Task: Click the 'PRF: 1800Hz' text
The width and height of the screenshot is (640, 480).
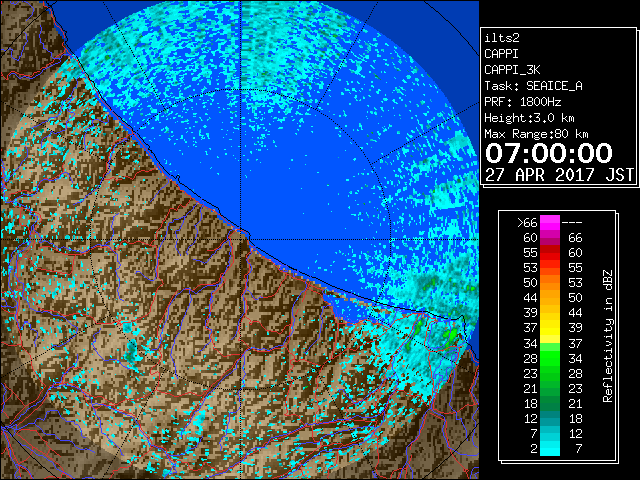Action: point(523,102)
